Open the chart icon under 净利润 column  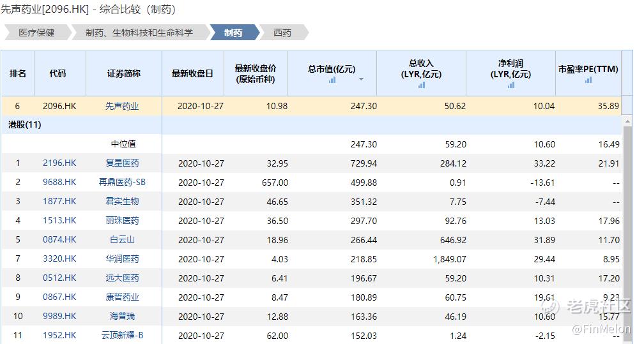tap(511, 85)
